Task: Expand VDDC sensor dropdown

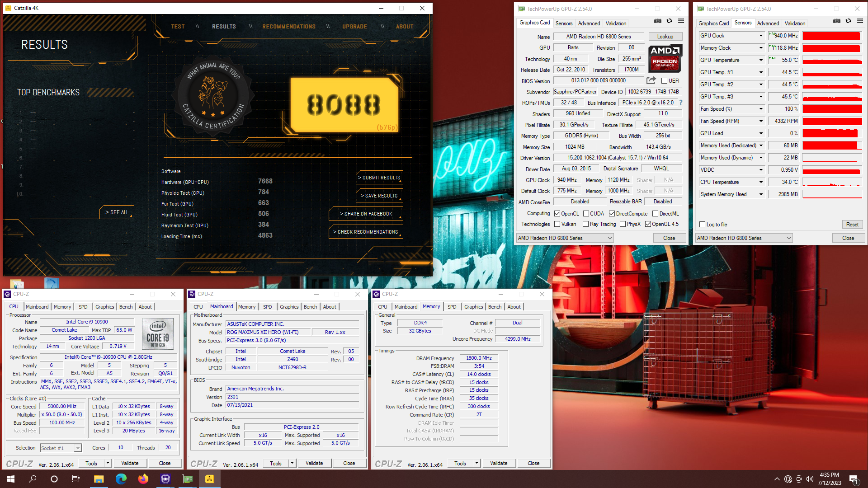Action: point(761,170)
